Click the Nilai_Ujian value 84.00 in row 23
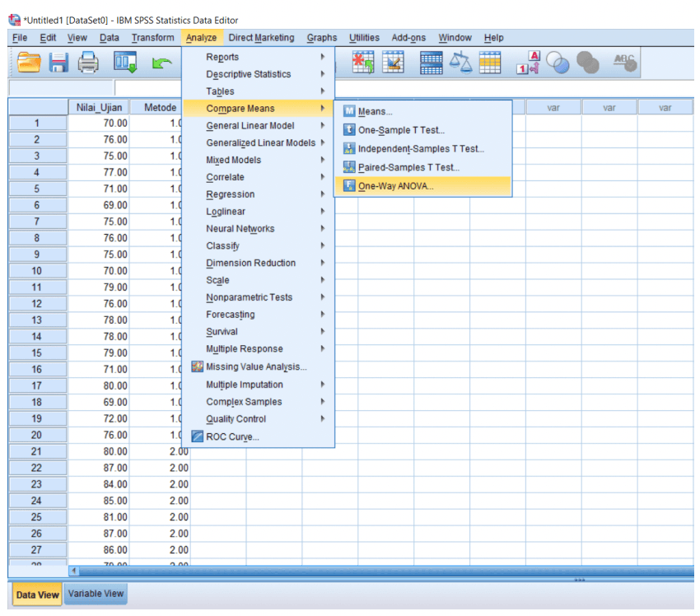The image size is (700, 616). [x=99, y=484]
